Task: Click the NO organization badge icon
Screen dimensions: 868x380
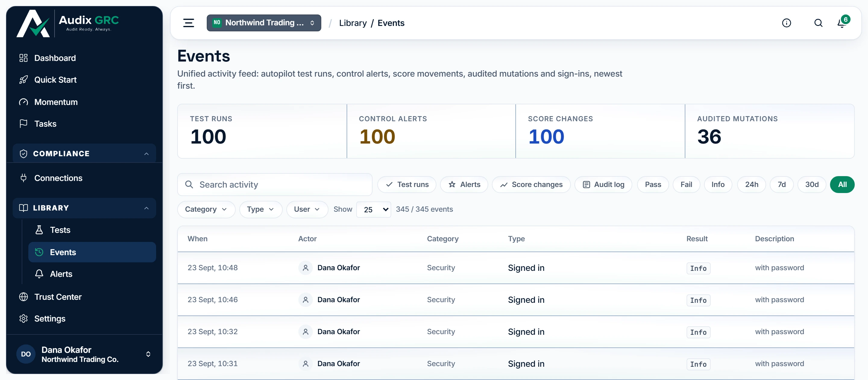Action: coord(217,23)
